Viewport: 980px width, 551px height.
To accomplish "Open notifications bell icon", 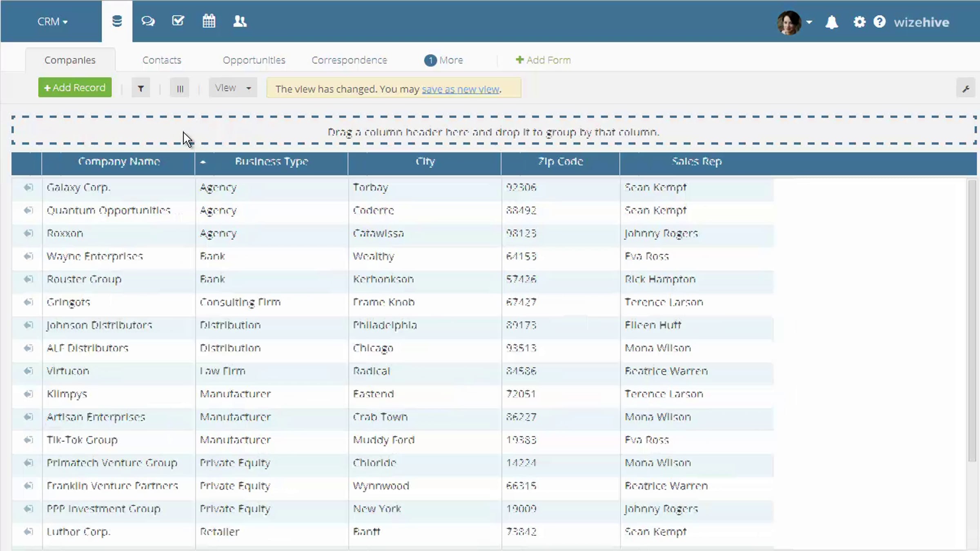I will pos(831,22).
